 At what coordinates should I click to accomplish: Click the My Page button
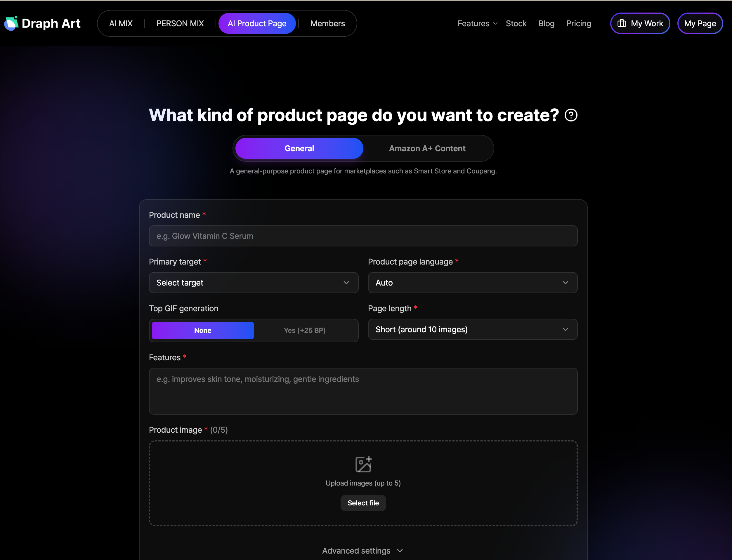click(700, 23)
